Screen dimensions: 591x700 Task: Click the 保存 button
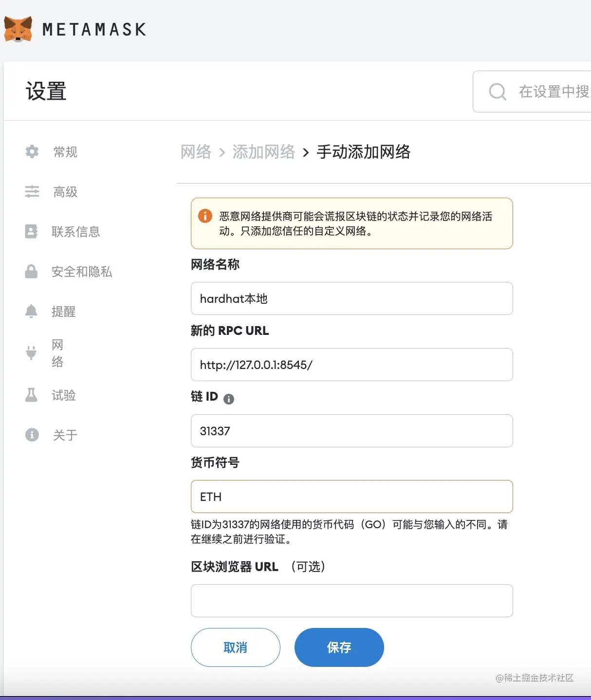click(339, 647)
